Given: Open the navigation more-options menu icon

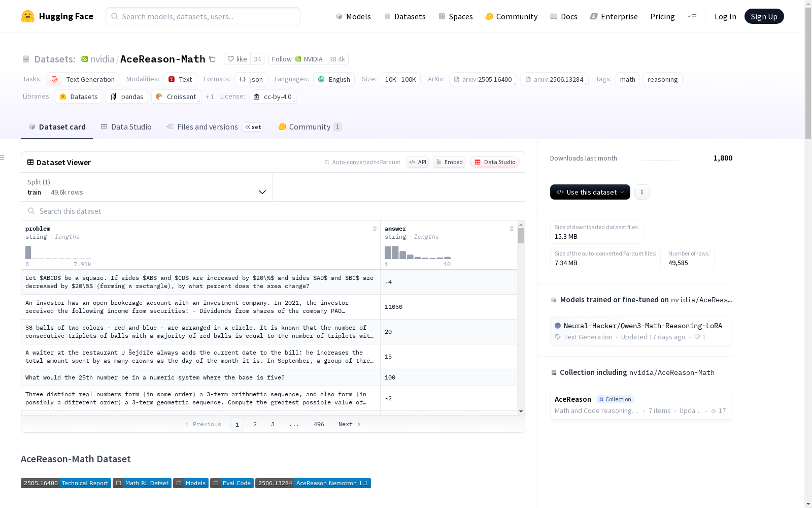Looking at the screenshot, I should coord(692,16).
